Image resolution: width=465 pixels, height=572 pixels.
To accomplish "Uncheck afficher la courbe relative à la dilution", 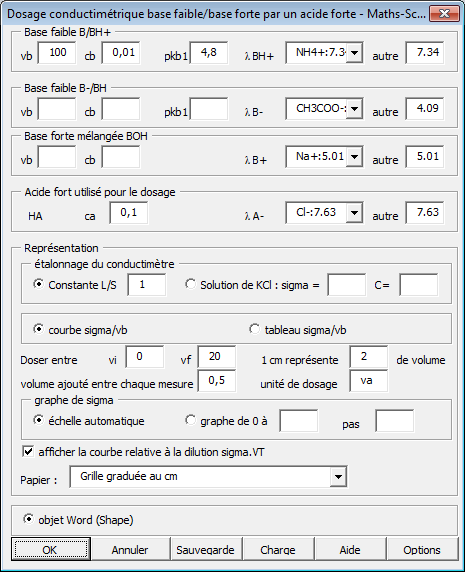I will pyautogui.click(x=28, y=452).
